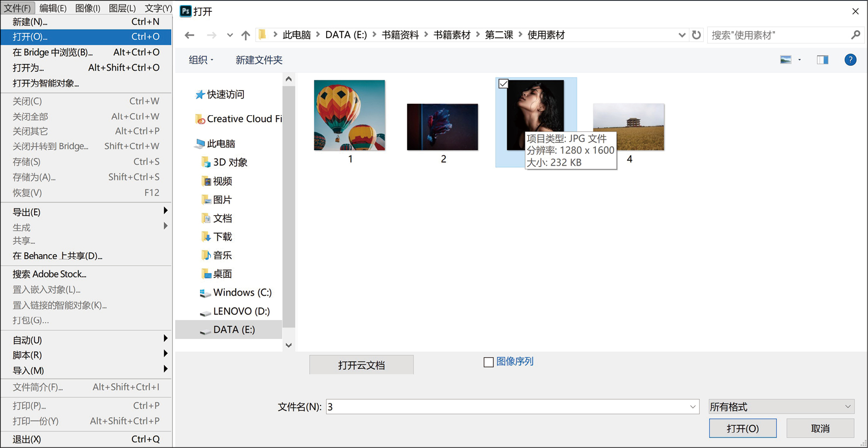Expand the address bar history dropdown
Image resolution: width=868 pixels, height=448 pixels.
coord(681,35)
